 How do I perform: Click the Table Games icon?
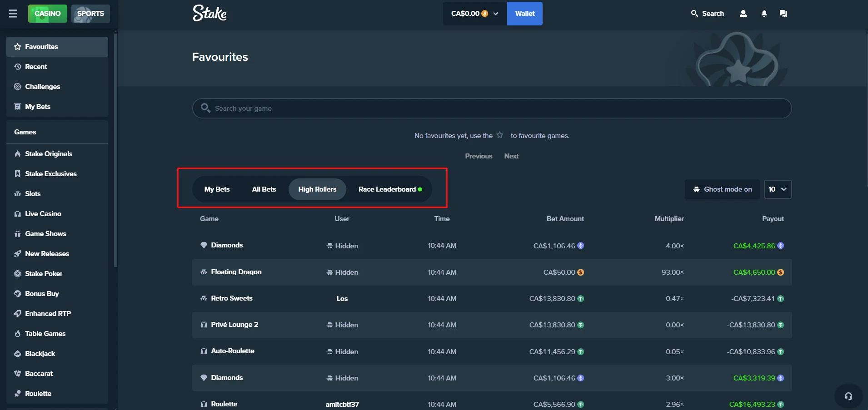tap(18, 334)
